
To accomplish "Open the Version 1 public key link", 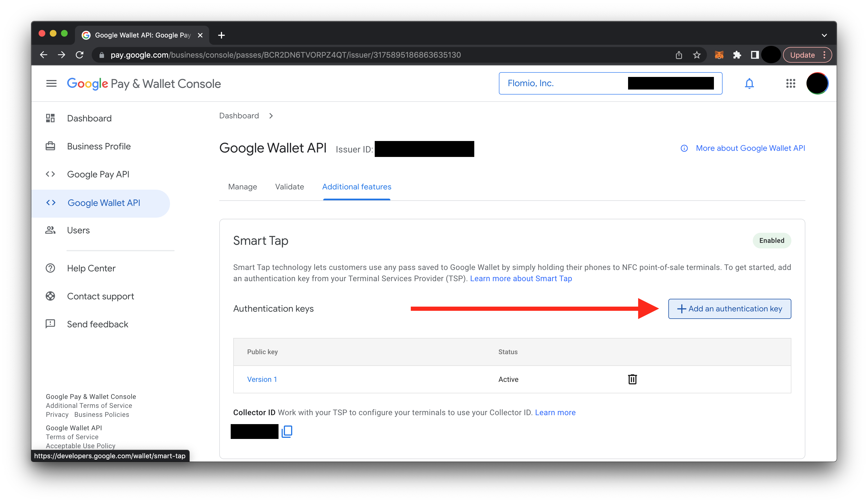I will (262, 379).
